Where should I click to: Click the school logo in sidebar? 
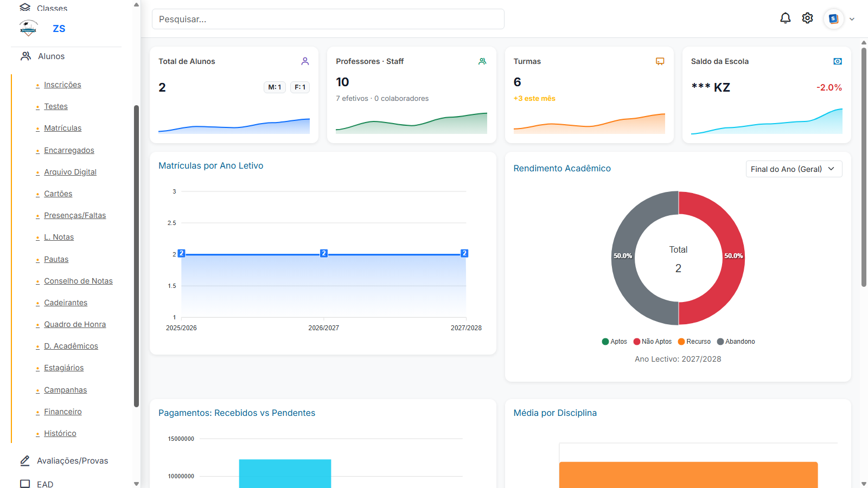tap(28, 28)
